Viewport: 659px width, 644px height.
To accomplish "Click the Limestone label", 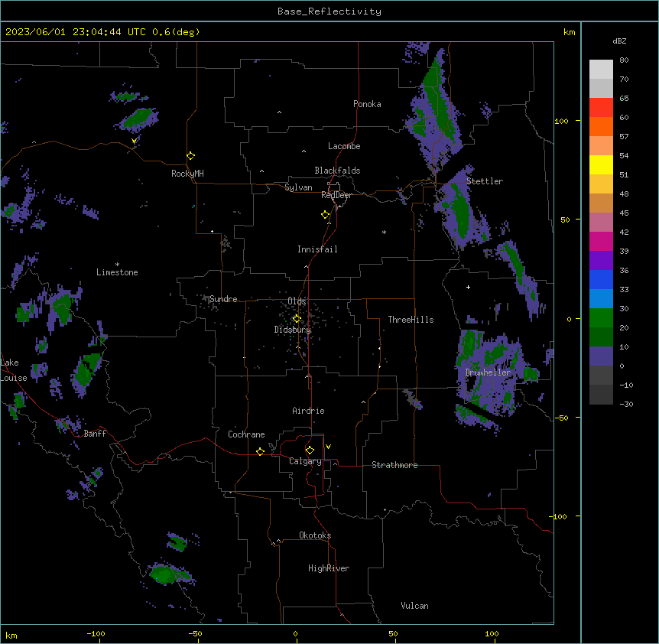I will (x=117, y=272).
